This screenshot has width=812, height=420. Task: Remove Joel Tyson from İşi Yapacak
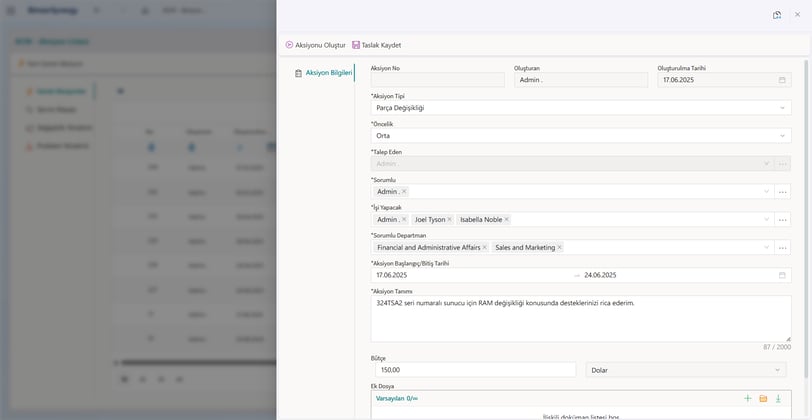(x=449, y=220)
